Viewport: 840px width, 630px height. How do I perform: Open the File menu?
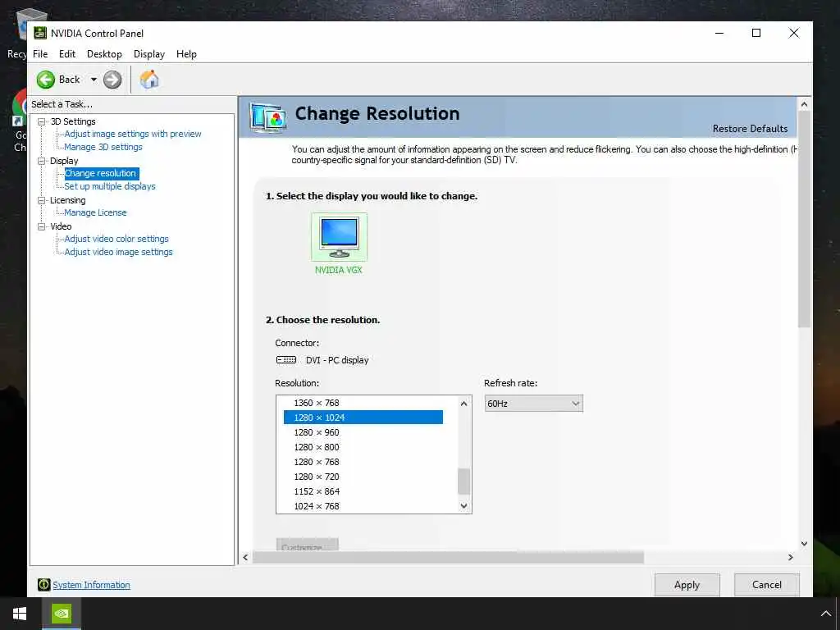(x=40, y=54)
